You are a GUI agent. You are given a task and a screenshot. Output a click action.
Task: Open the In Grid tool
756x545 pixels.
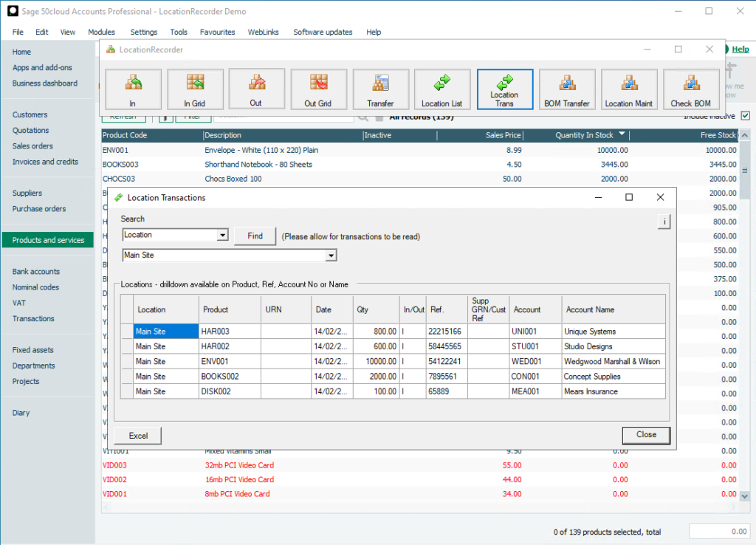click(194, 89)
